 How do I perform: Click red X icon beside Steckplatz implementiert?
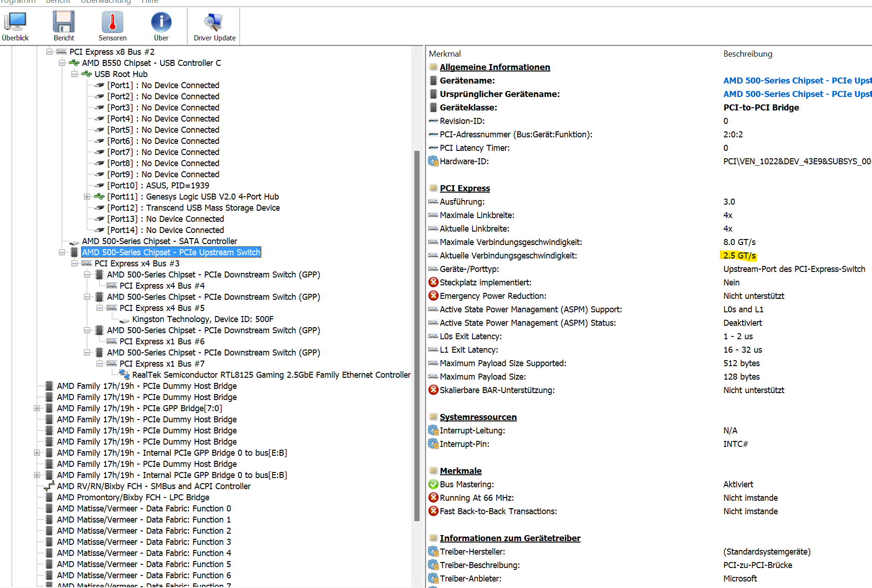pos(433,282)
